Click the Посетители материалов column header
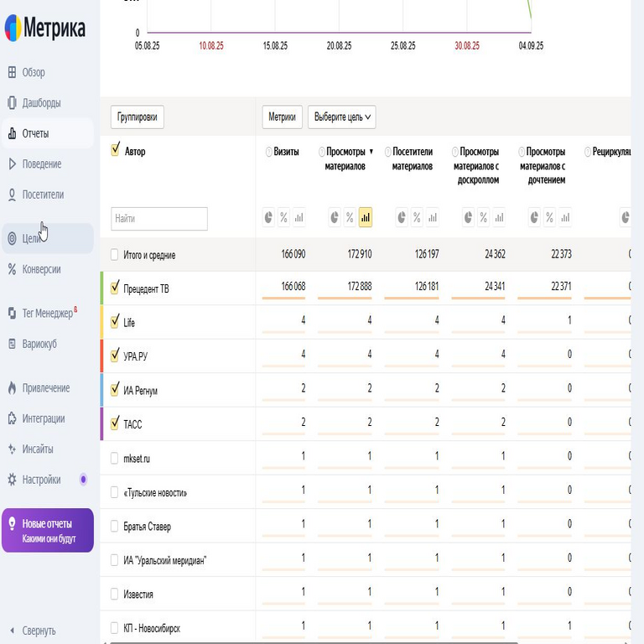This screenshot has width=644, height=644. pyautogui.click(x=413, y=159)
